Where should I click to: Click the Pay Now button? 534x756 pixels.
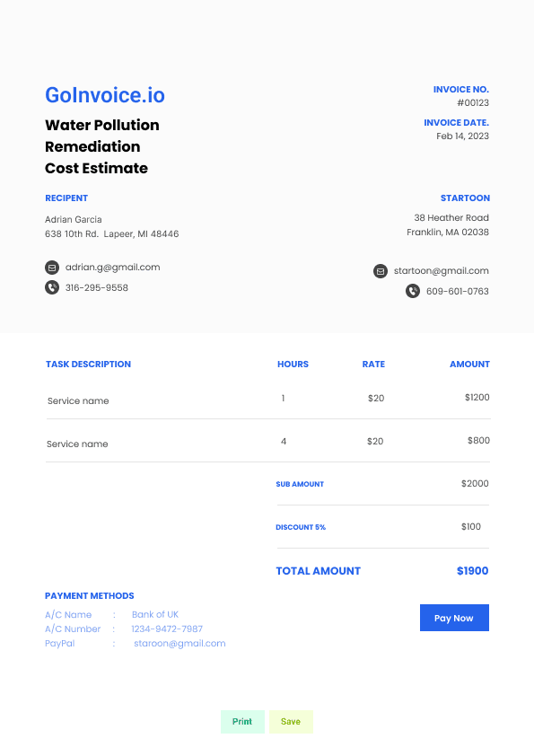[454, 618]
